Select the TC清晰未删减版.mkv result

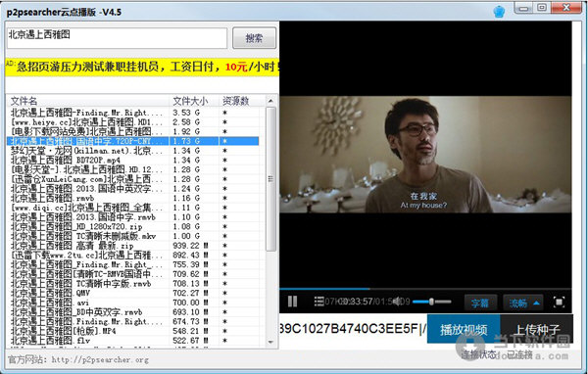132,236
